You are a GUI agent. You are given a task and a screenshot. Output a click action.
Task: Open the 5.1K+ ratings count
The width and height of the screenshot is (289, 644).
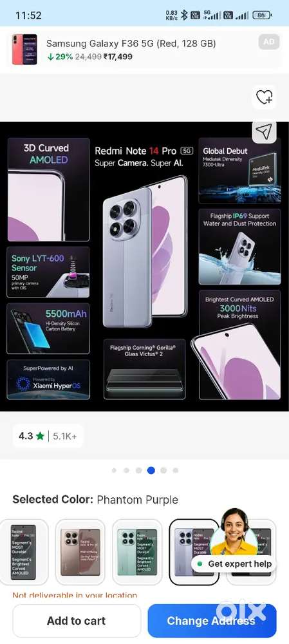click(65, 436)
